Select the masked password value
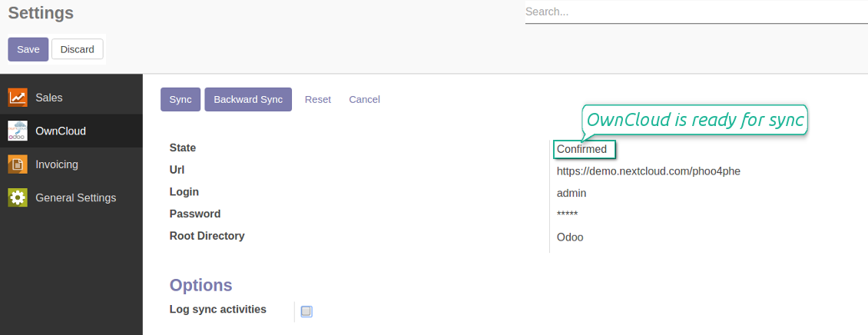 click(x=568, y=214)
